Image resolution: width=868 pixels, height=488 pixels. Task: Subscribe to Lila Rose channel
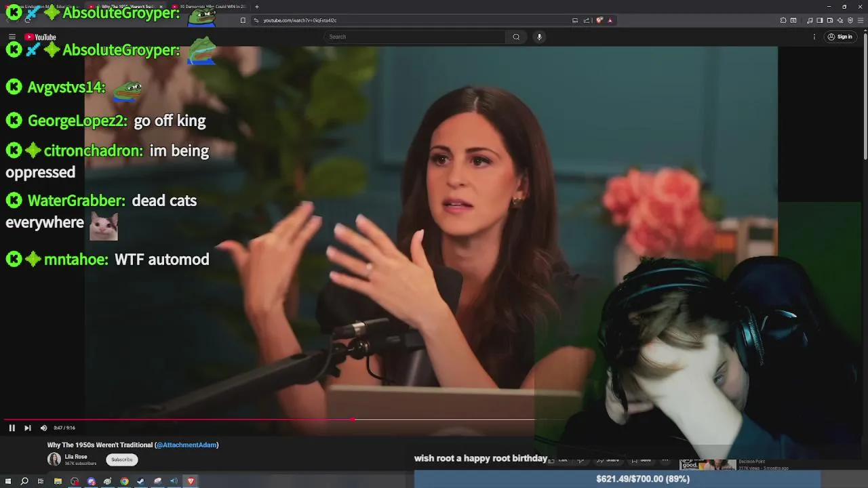[x=122, y=460]
